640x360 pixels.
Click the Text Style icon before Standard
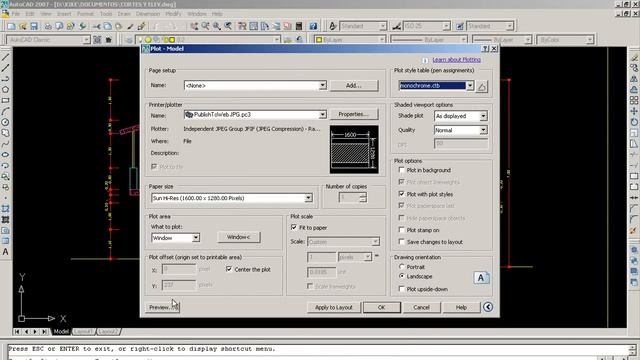[x=333, y=26]
